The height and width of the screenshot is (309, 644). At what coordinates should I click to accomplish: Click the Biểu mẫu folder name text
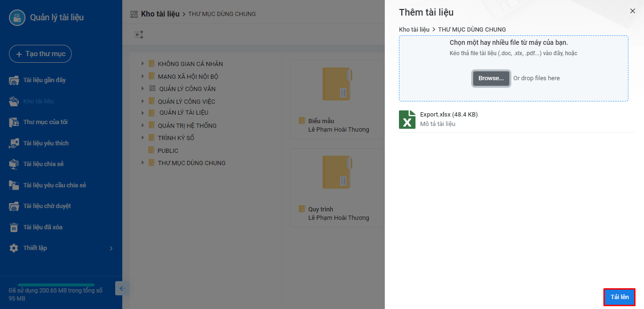pos(321,121)
